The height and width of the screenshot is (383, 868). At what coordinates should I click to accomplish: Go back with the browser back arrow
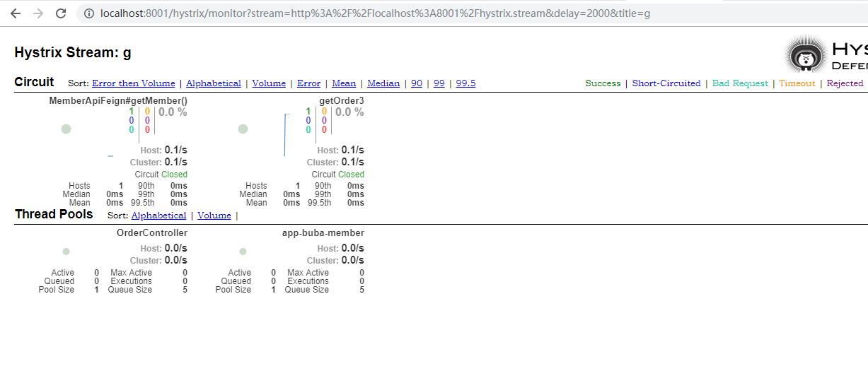point(16,13)
